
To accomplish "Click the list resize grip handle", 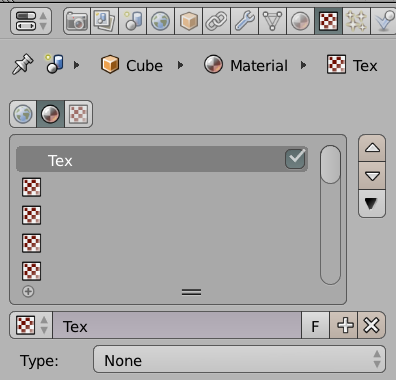I will click(x=191, y=292).
